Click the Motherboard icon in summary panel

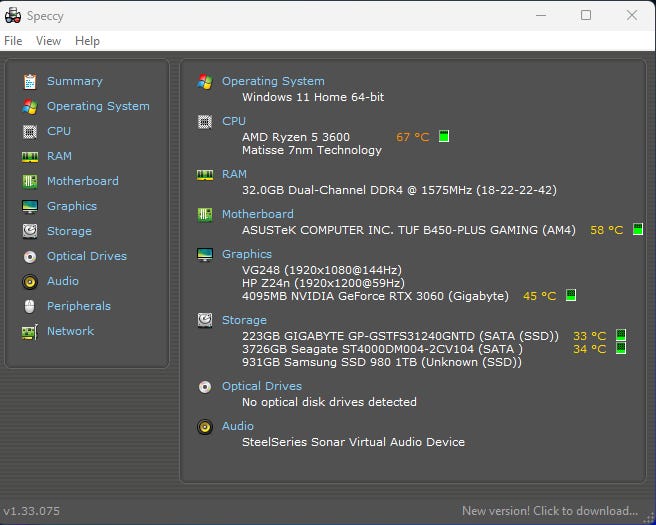[205, 215]
